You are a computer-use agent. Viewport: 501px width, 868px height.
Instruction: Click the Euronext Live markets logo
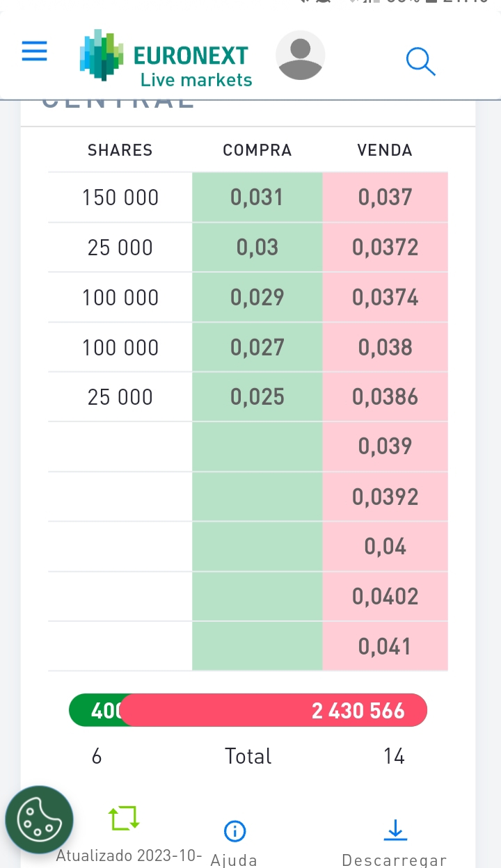click(x=166, y=58)
